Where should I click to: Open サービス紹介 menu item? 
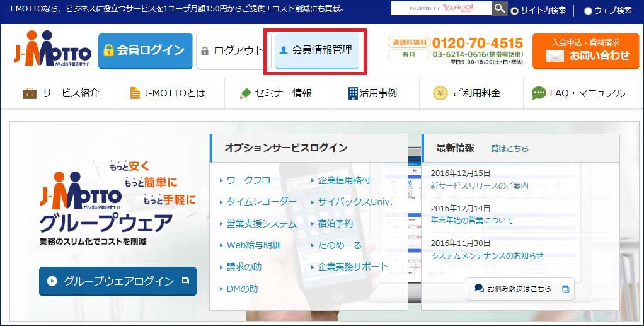coord(64,93)
